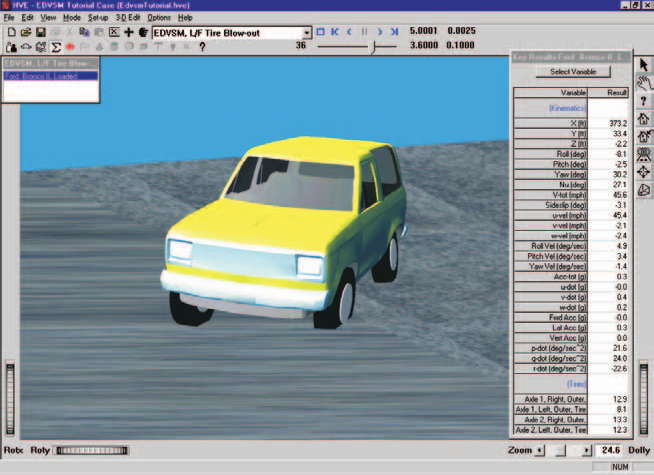Open the human editor figure icon

click(x=11, y=47)
